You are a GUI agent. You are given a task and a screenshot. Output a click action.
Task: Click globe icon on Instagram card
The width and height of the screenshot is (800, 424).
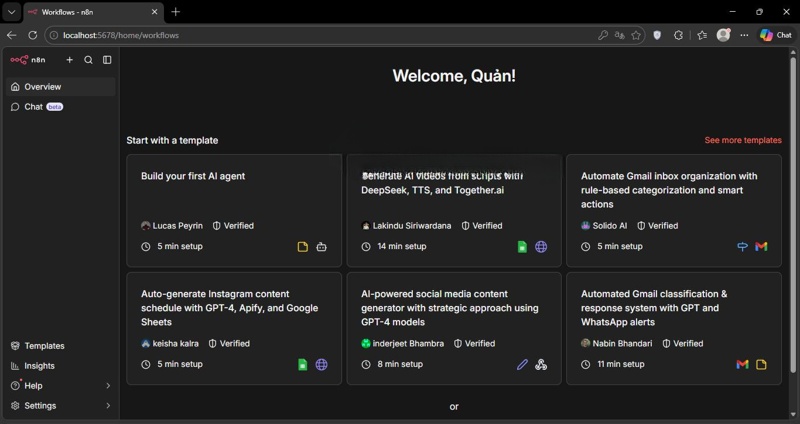tap(321, 364)
